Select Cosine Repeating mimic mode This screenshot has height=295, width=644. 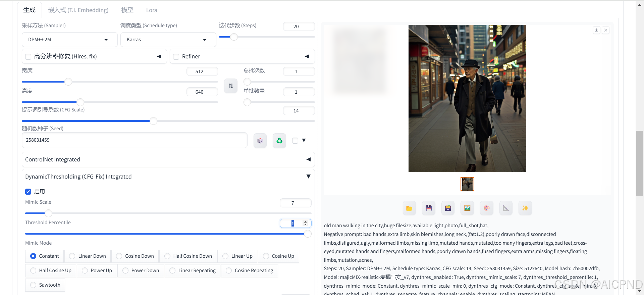click(250, 271)
